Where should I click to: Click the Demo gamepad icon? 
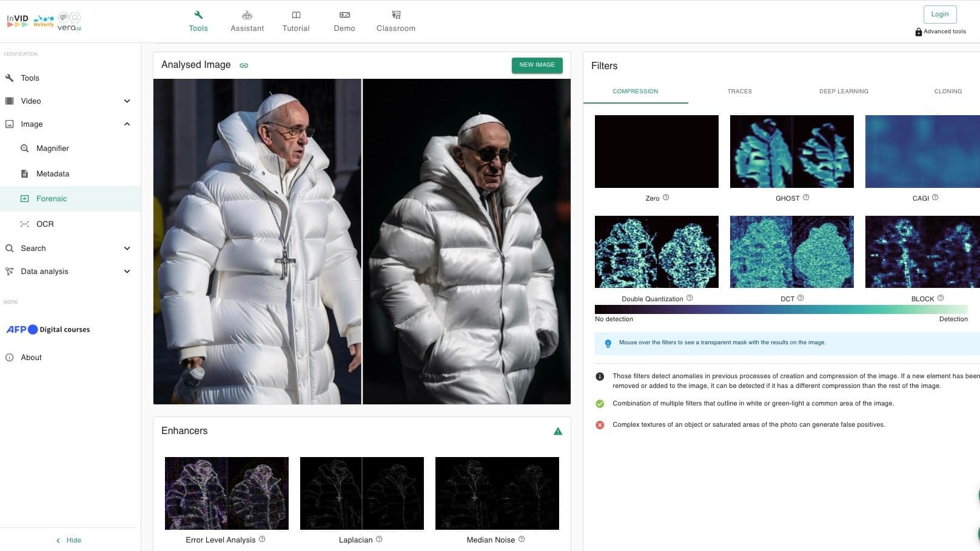344,15
